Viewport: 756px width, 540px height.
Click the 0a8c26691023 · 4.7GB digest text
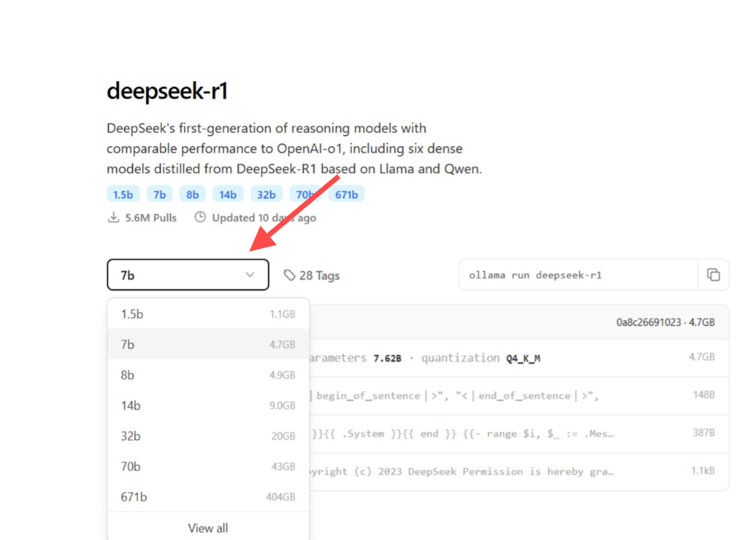[665, 322]
